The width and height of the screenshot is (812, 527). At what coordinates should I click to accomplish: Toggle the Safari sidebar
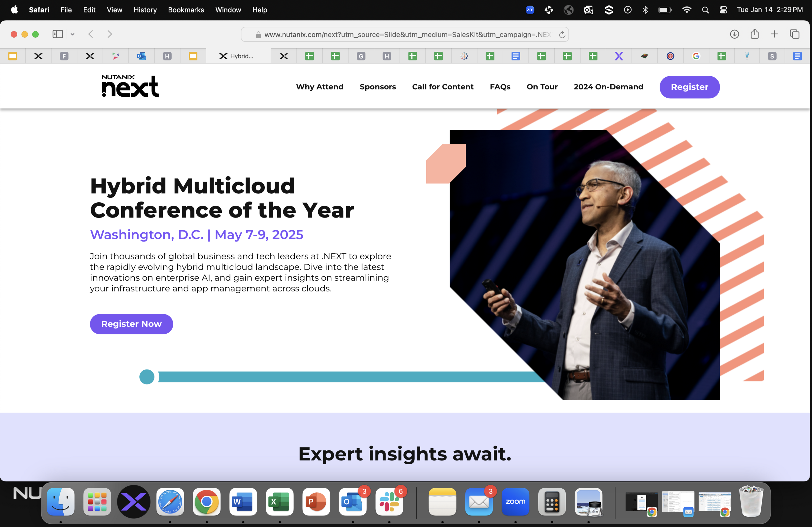click(x=58, y=34)
